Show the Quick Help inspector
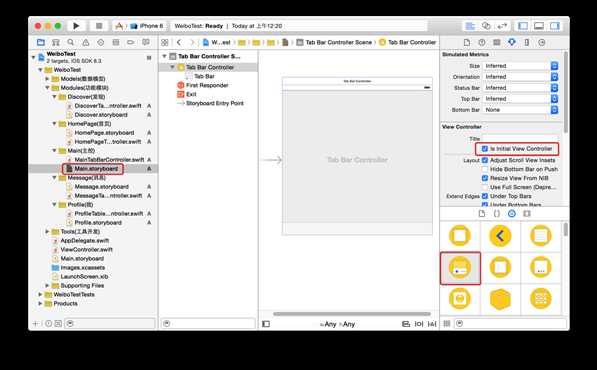 (482, 42)
